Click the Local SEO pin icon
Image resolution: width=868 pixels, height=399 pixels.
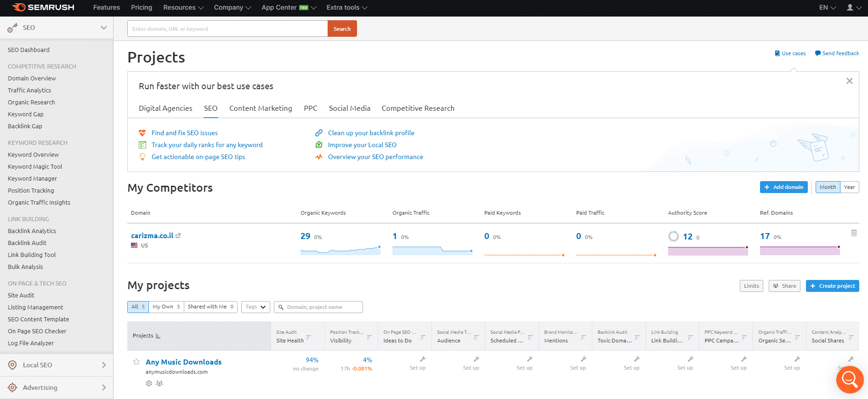pyautogui.click(x=12, y=365)
